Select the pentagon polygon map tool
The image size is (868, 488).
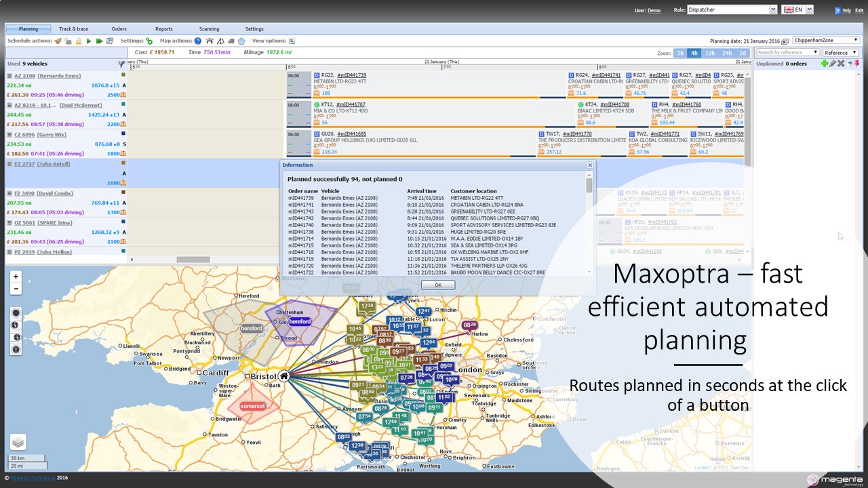coord(241,40)
